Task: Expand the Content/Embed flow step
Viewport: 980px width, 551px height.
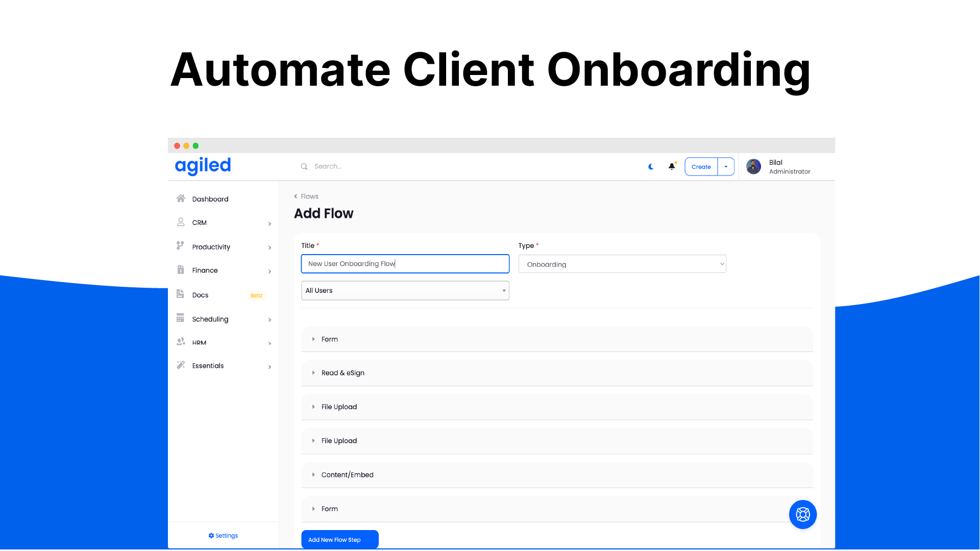Action: pyautogui.click(x=314, y=475)
